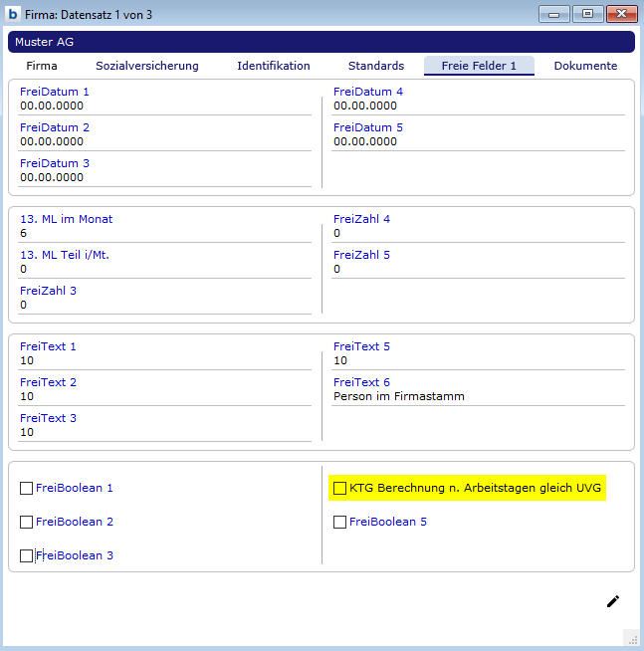The height and width of the screenshot is (651, 644).
Task: Toggle the FreiBoolean 2 checkbox
Action: click(27, 523)
